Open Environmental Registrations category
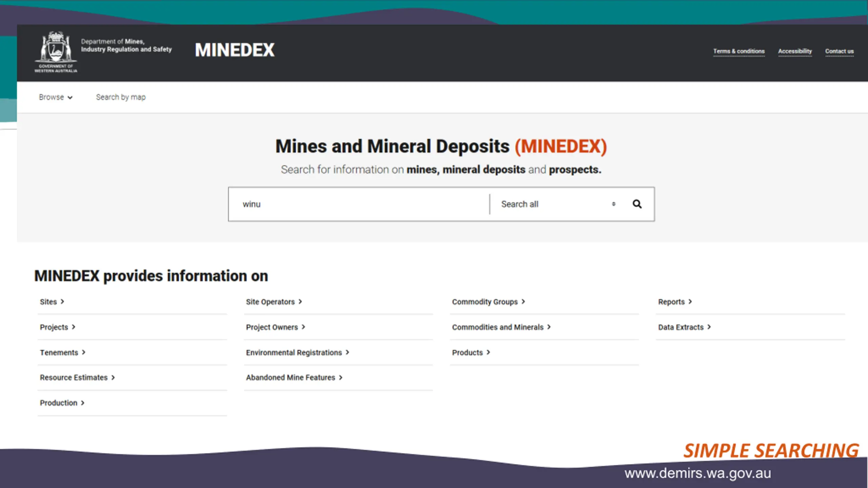 297,352
